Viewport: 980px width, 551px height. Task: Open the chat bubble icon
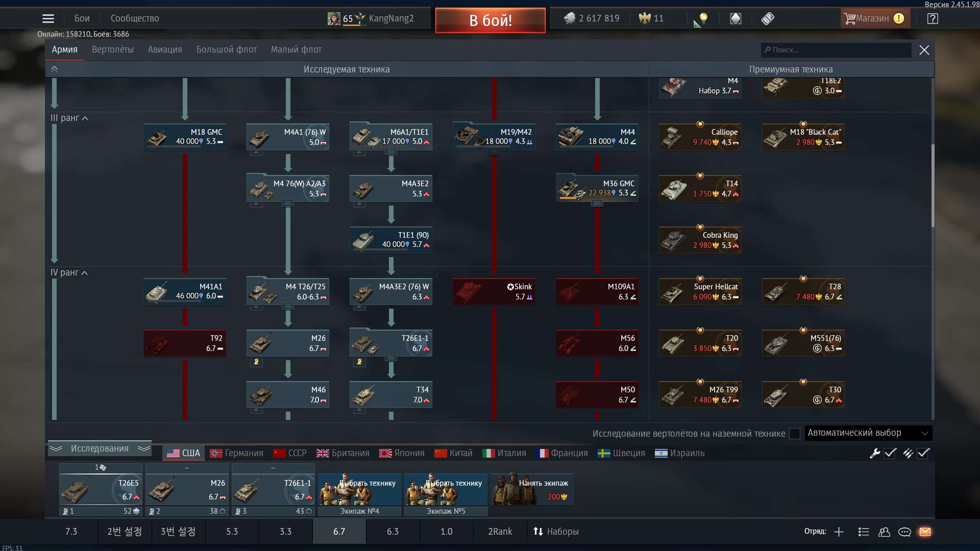pos(904,532)
